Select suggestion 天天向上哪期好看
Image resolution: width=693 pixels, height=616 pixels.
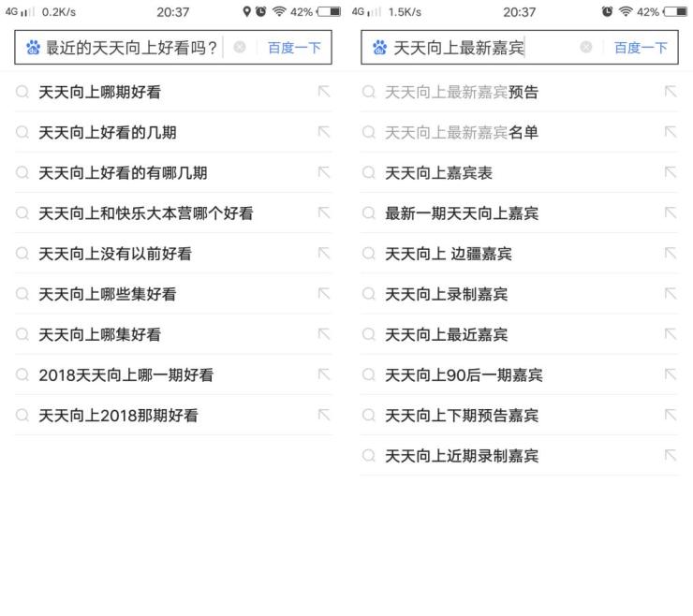[173, 92]
